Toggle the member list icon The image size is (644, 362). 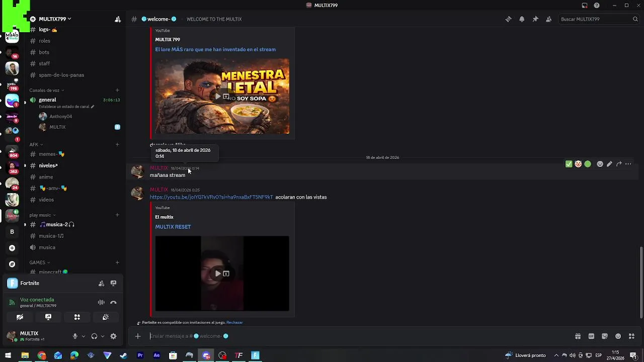[549, 19]
